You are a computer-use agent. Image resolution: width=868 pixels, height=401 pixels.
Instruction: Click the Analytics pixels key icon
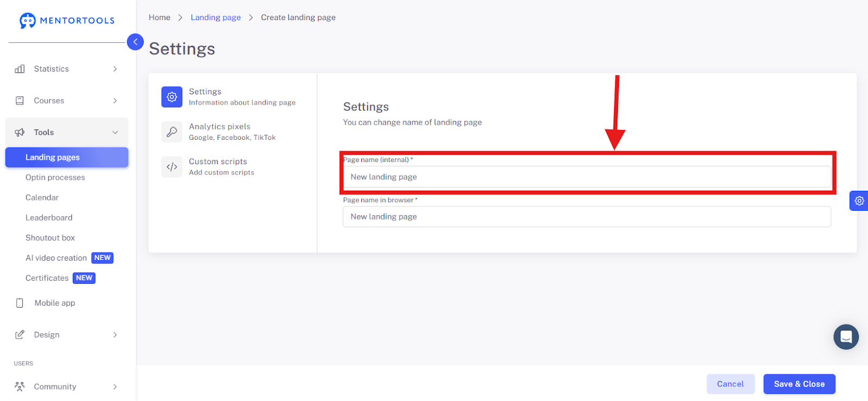tap(172, 132)
